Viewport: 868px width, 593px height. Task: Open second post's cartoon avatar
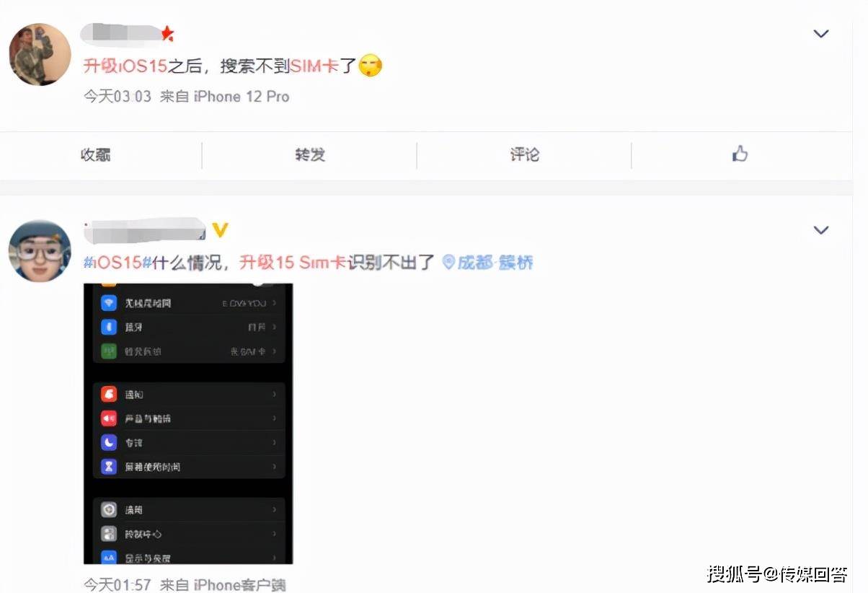point(40,251)
